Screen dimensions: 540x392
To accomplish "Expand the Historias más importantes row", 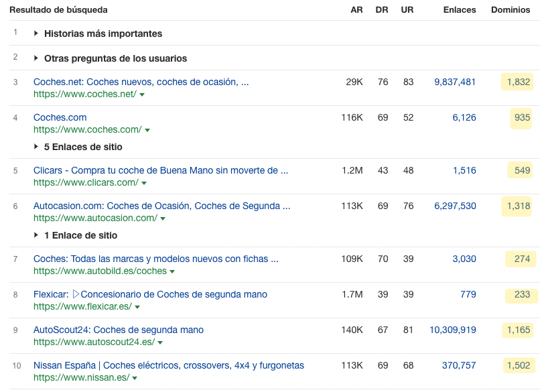I will pos(98,34).
